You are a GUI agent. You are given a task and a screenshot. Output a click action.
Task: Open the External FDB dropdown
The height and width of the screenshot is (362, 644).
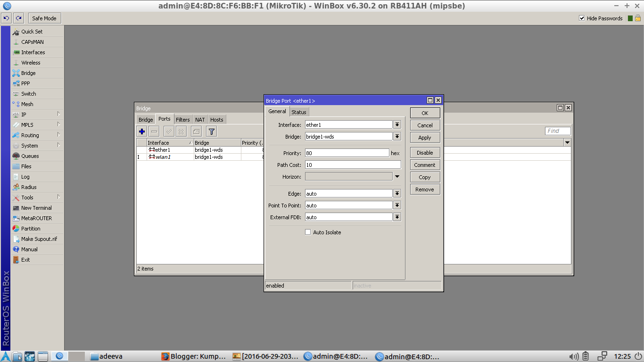click(x=396, y=217)
